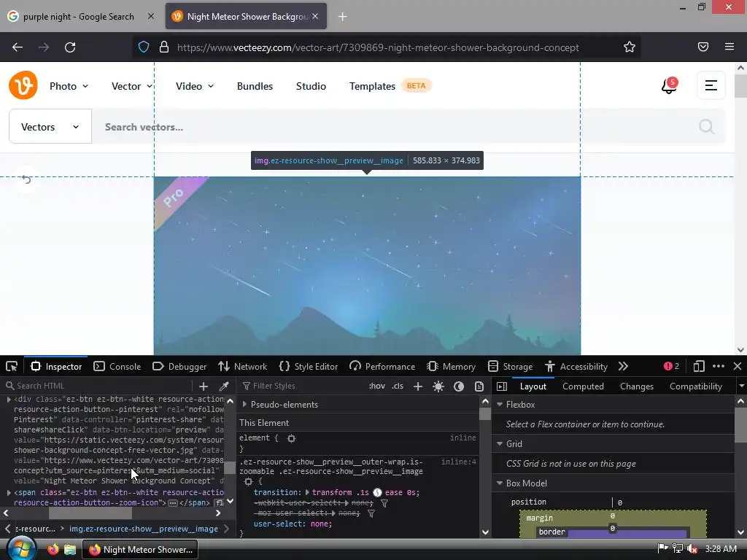This screenshot has width=747, height=560.
Task: Expand the div ez-btn pinterest node
Action: pos(9,399)
